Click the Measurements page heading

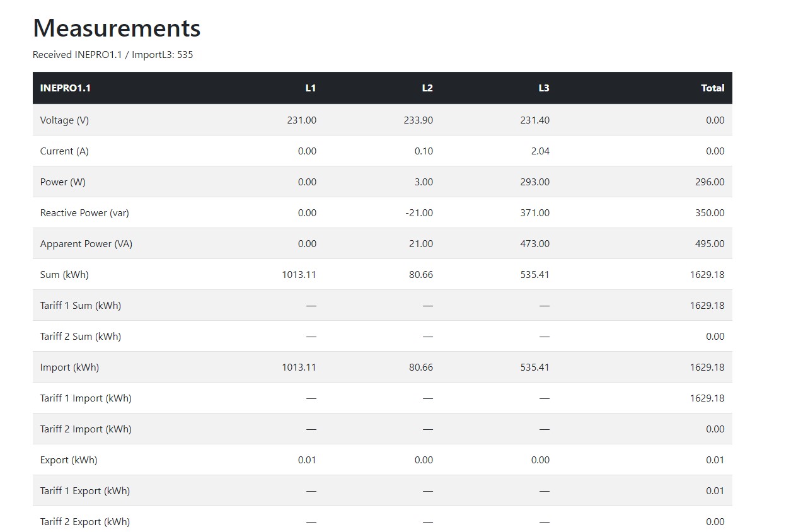tap(117, 28)
